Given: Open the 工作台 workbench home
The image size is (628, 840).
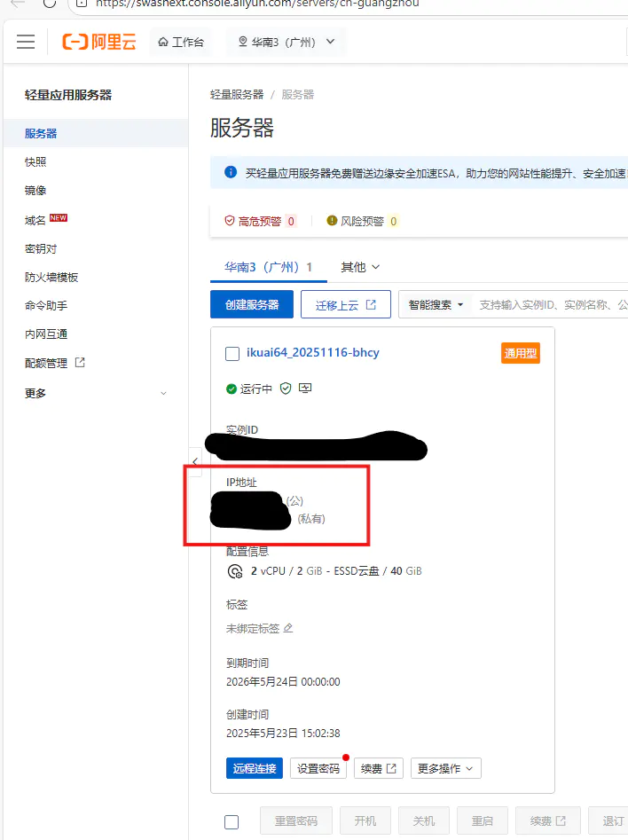Looking at the screenshot, I should coord(181,42).
